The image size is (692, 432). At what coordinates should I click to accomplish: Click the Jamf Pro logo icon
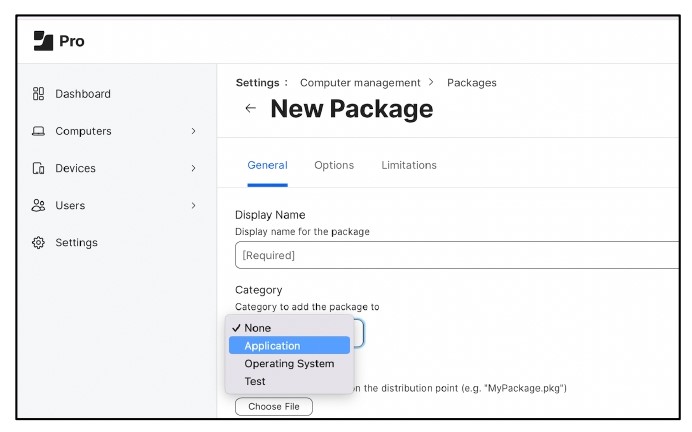pos(43,41)
